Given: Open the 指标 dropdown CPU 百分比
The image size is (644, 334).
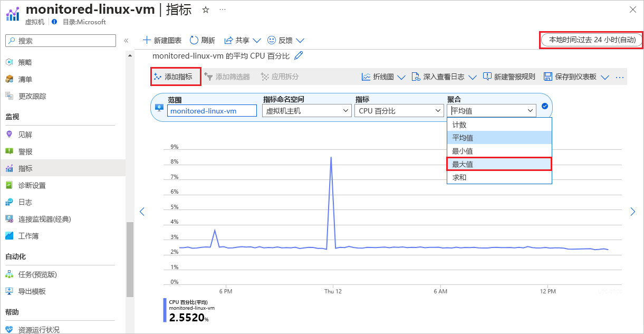Looking at the screenshot, I should [399, 111].
